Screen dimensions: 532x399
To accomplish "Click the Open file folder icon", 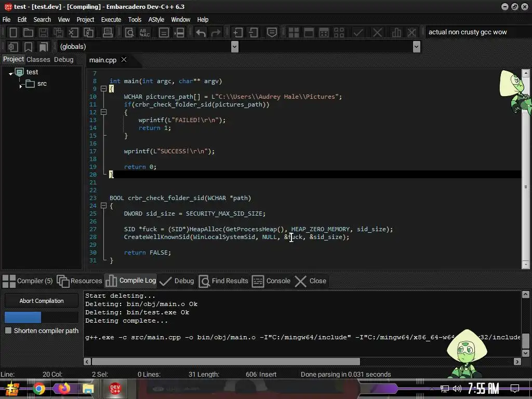I will (28, 33).
